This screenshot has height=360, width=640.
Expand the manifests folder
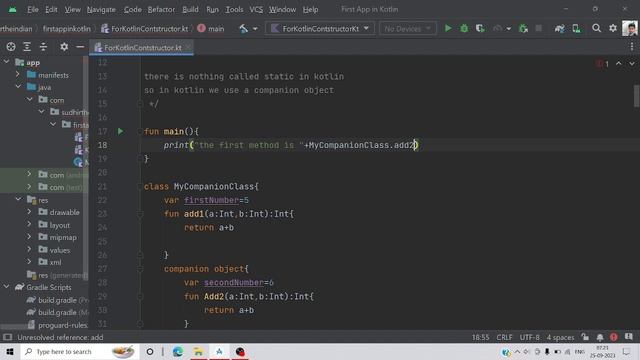pos(18,75)
